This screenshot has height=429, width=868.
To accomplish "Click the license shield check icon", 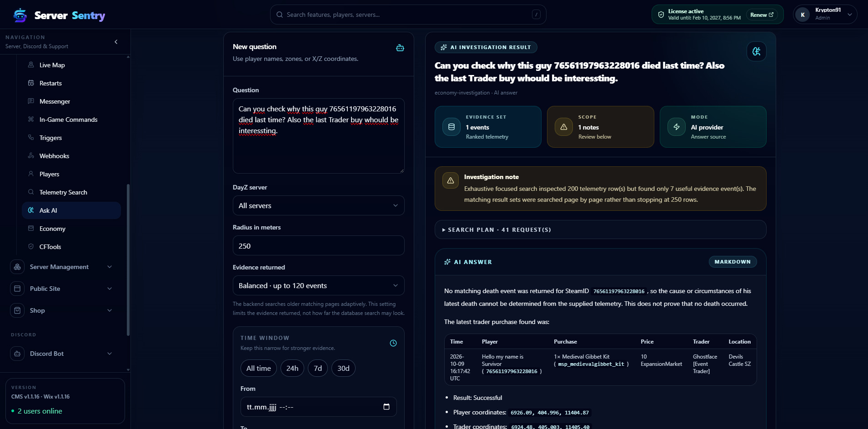I will coord(661,15).
